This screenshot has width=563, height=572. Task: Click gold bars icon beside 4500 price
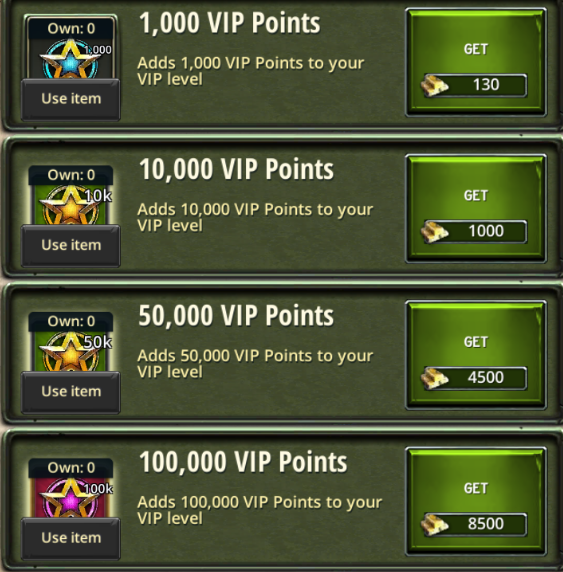[434, 378]
